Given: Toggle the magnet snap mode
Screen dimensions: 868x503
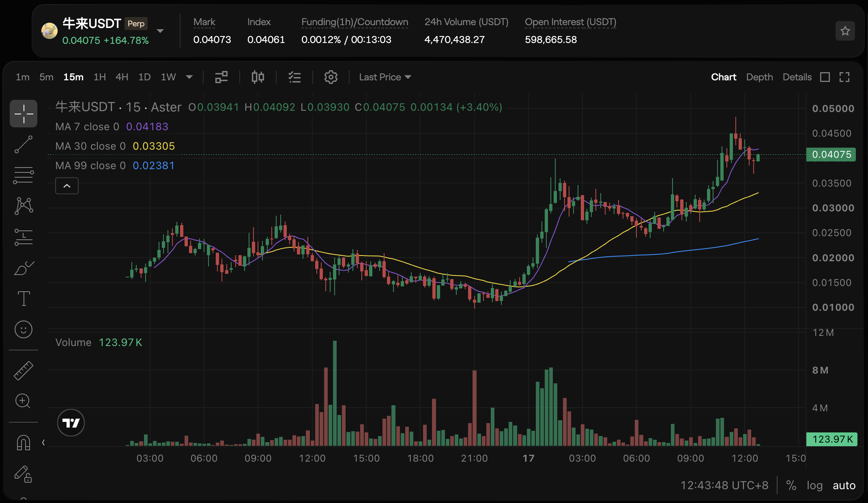Looking at the screenshot, I should click(24, 443).
